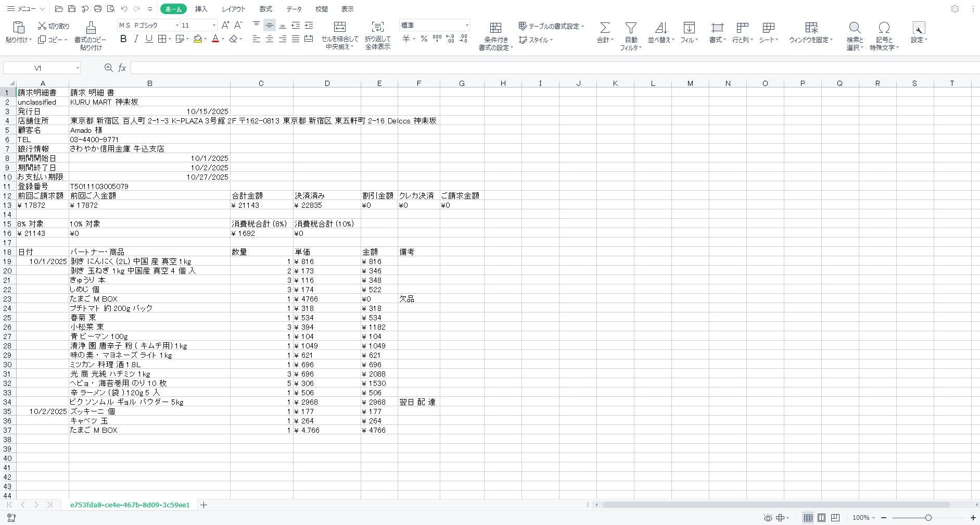Screen dimensions: 980x525
Task: Redo the last undone action
Action: tap(137, 9)
